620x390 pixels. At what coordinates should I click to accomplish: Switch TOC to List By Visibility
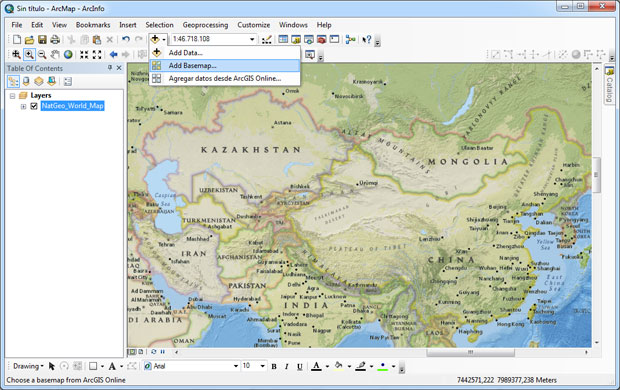[x=39, y=81]
